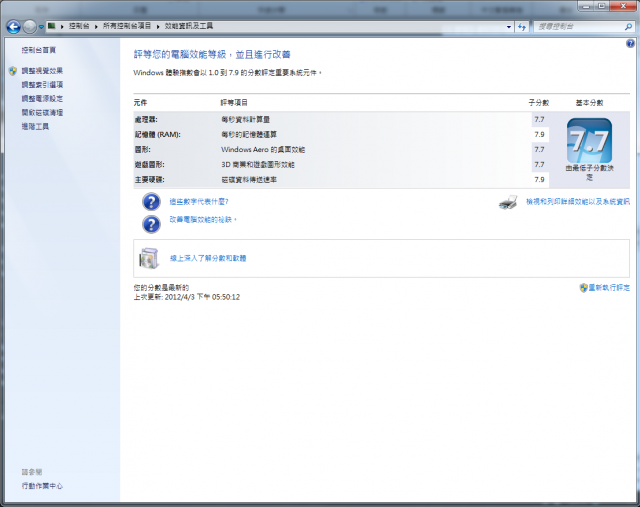Open 進階工具 link

tap(35, 127)
